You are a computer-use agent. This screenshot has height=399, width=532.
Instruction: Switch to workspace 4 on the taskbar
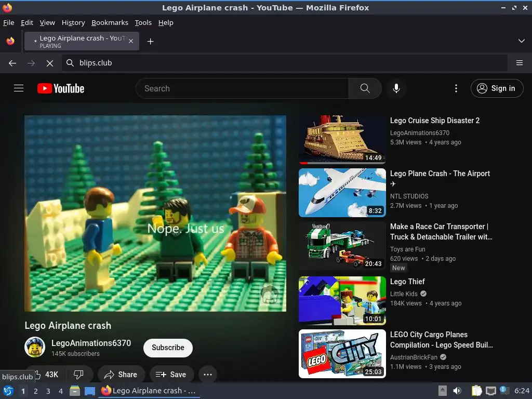[61, 391]
